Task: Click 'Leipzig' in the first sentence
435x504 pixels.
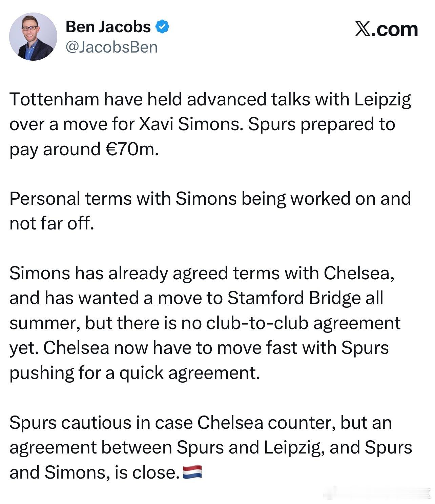Action: click(x=383, y=100)
